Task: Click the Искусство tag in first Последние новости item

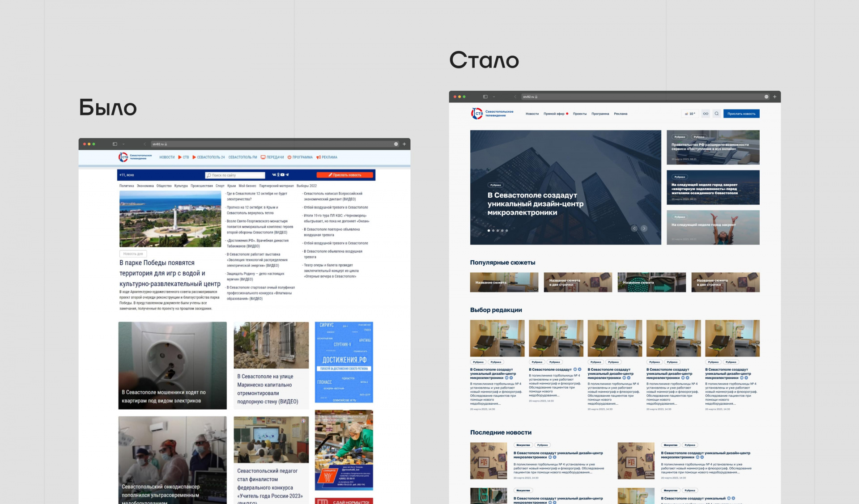Action: pos(523,445)
